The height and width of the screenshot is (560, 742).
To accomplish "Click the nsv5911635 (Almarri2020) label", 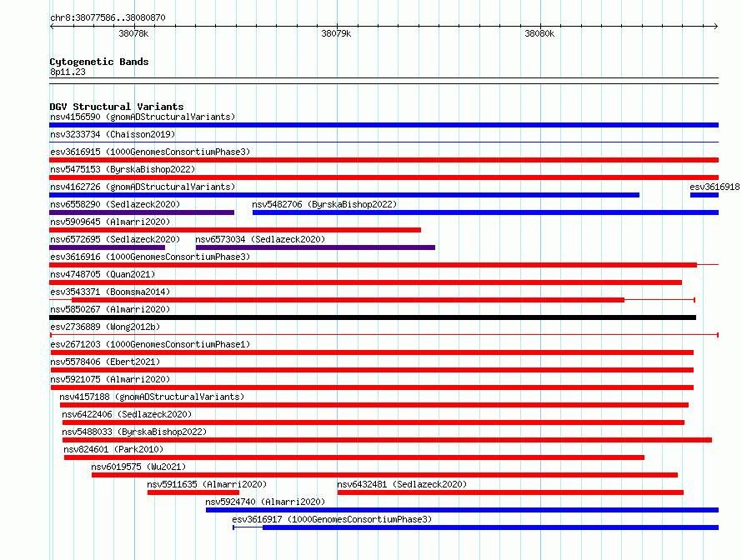I will 207,484.
